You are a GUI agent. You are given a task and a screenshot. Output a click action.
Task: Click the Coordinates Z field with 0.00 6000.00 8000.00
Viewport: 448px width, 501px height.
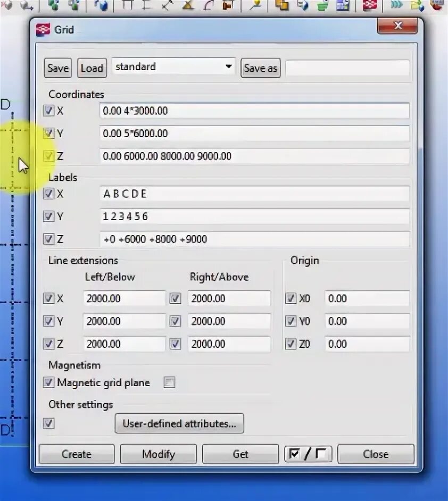coord(254,156)
